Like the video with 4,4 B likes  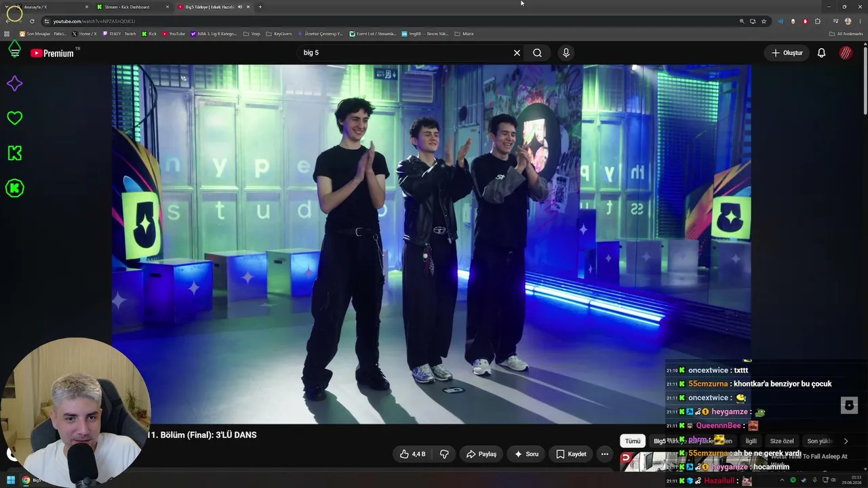pyautogui.click(x=412, y=454)
